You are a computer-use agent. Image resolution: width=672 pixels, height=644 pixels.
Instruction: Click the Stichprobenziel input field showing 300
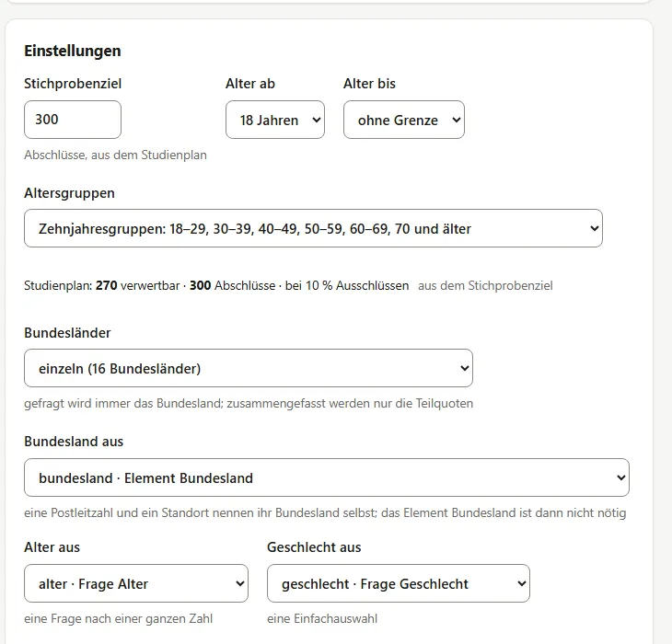point(73,120)
